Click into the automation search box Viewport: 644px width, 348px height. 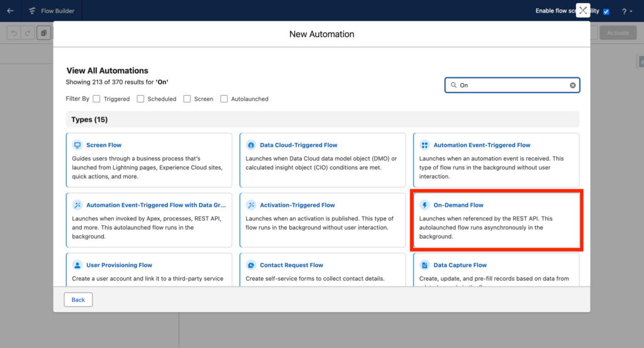(x=509, y=85)
